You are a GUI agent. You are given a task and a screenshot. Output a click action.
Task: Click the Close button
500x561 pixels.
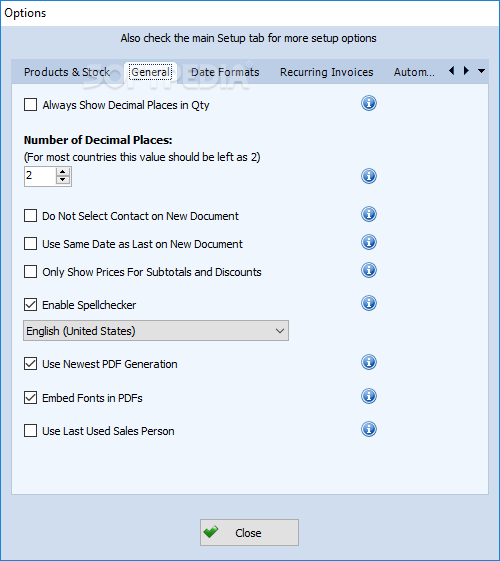tap(249, 532)
